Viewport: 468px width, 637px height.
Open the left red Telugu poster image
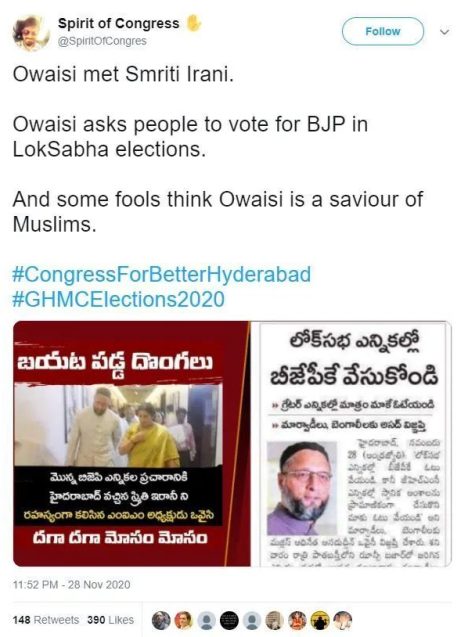[x=132, y=444]
